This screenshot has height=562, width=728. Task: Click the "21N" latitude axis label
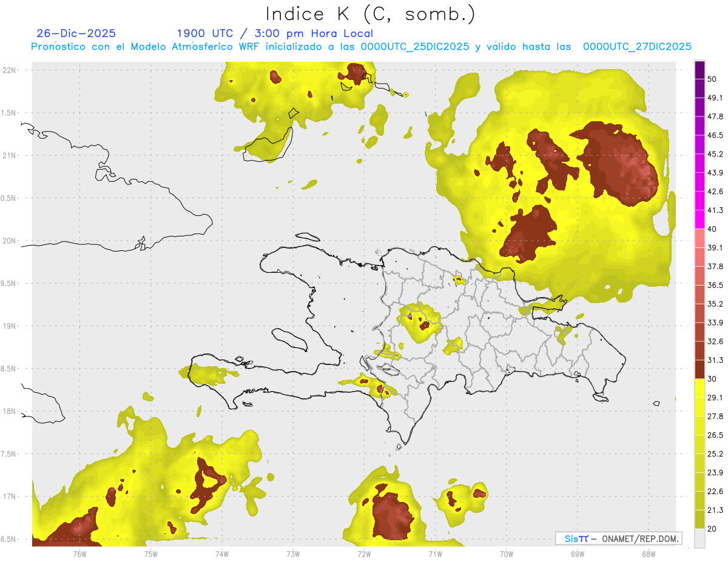click(10, 155)
